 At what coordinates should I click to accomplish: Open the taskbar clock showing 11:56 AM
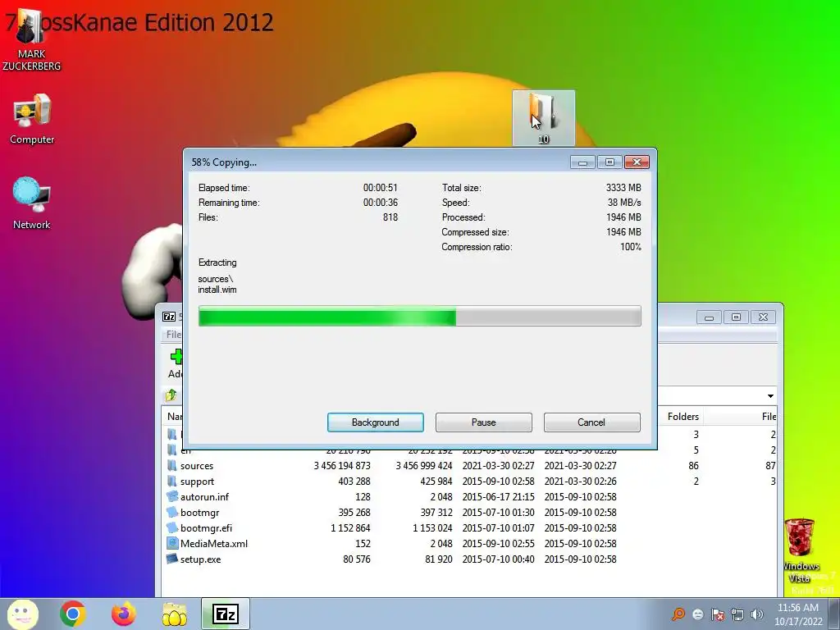coord(798,614)
